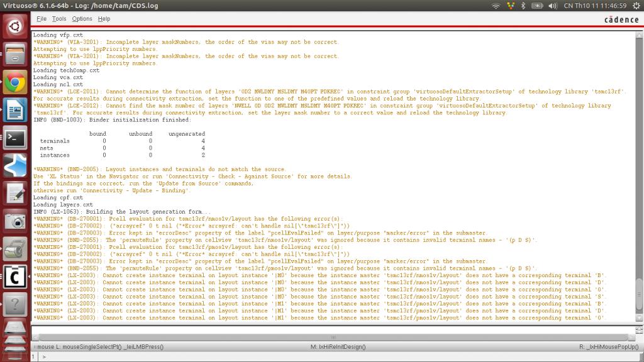Click the scroll down arrow of the log

coord(639,318)
